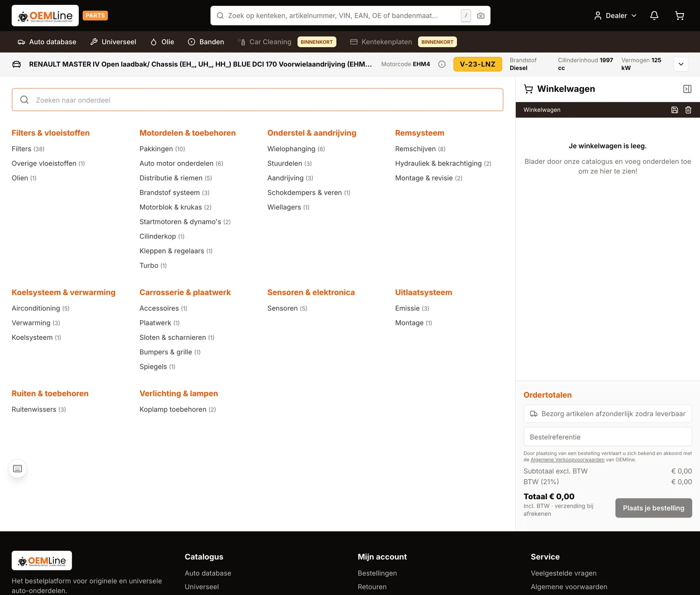This screenshot has width=700, height=595.
Task: Open the on-screen keyboard shortcut button
Action: coord(17,469)
